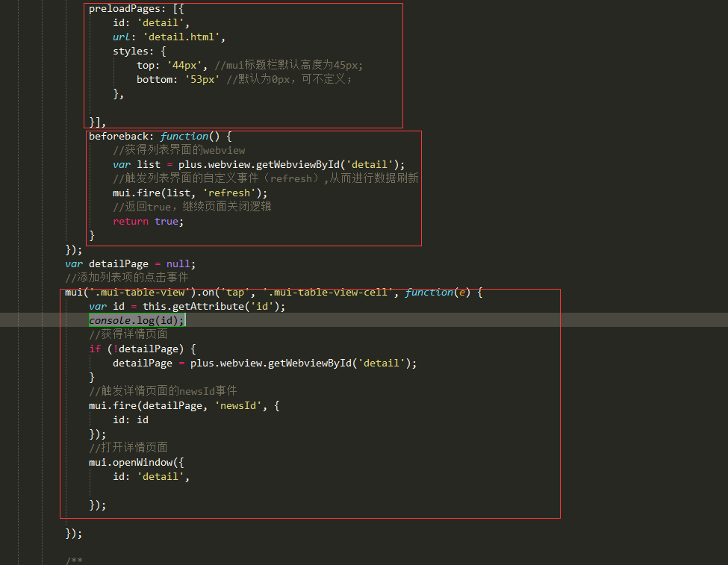
Task: Click the 'styles: {' line
Action: pos(140,51)
